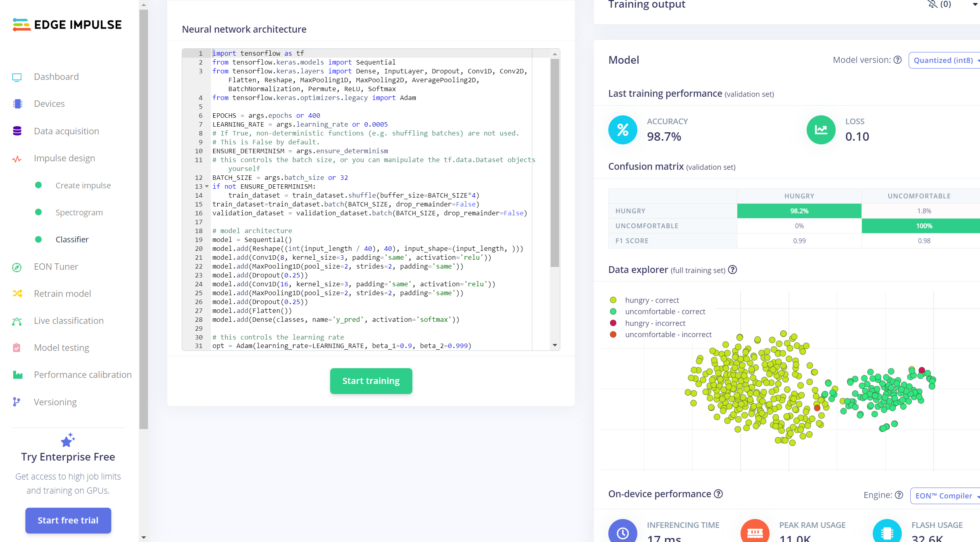The height and width of the screenshot is (542, 980).
Task: Toggle uncomfortable - correct legend series
Action: point(665,311)
